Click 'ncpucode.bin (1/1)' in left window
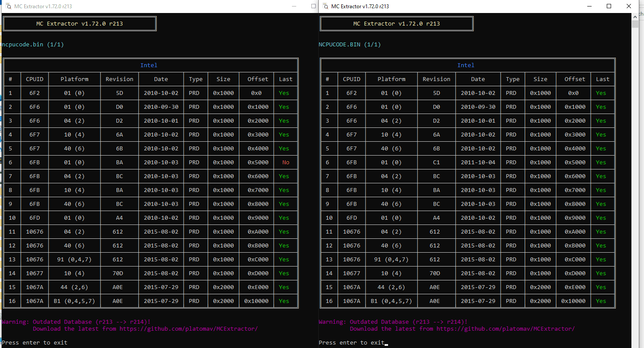This screenshot has height=348, width=644. (x=32, y=45)
